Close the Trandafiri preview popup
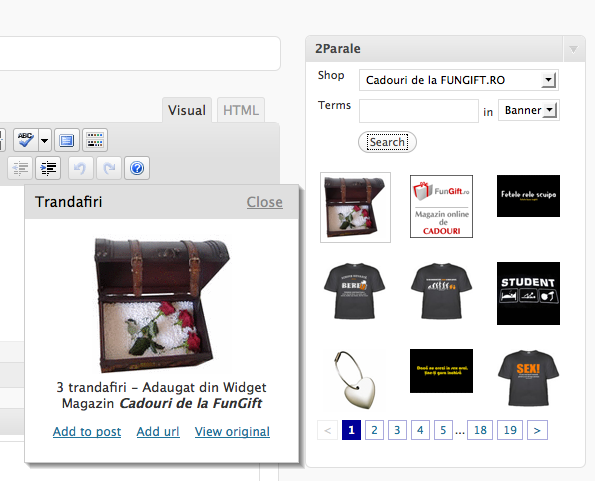Viewport: 595px width, 481px height. tap(264, 202)
